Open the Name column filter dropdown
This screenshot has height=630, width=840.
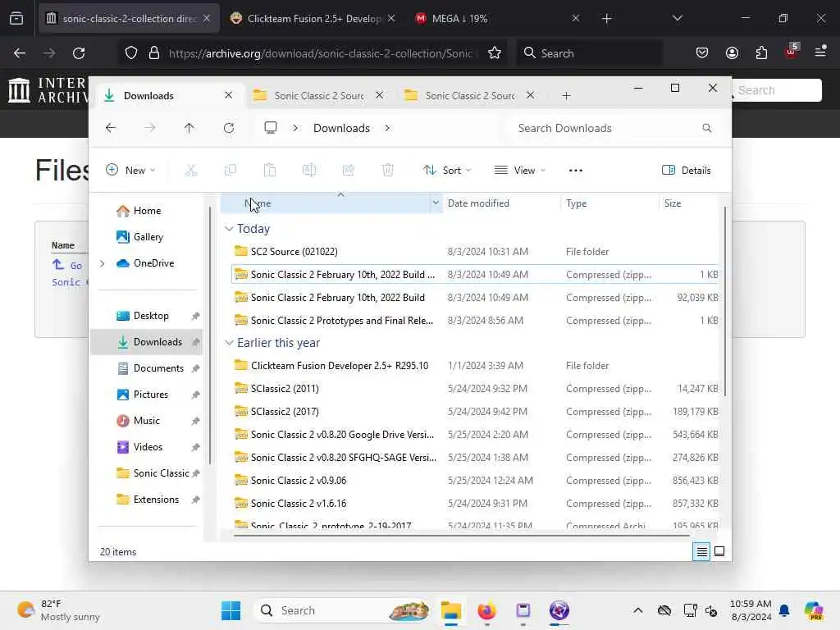click(x=436, y=203)
